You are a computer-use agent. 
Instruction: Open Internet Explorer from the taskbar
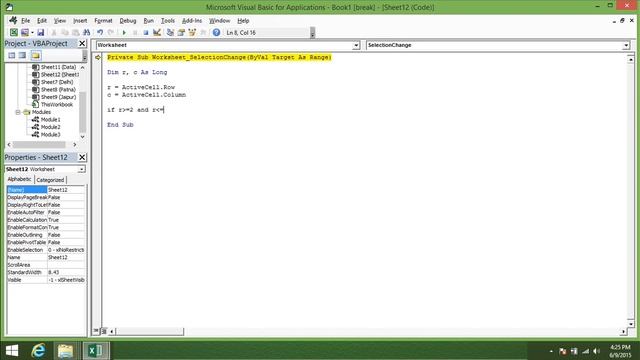(38, 350)
